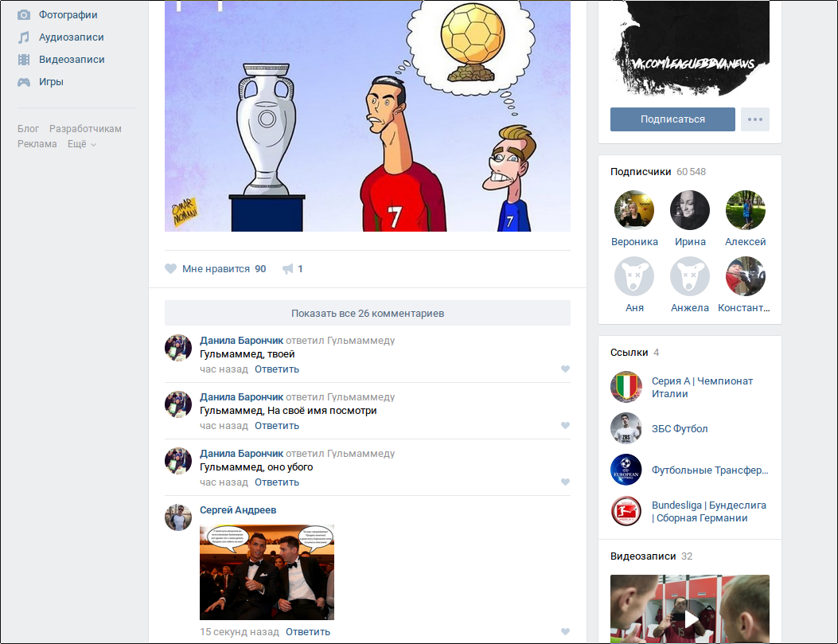838x644 pixels.
Task: Open the Ссылки section header
Action: click(634, 352)
